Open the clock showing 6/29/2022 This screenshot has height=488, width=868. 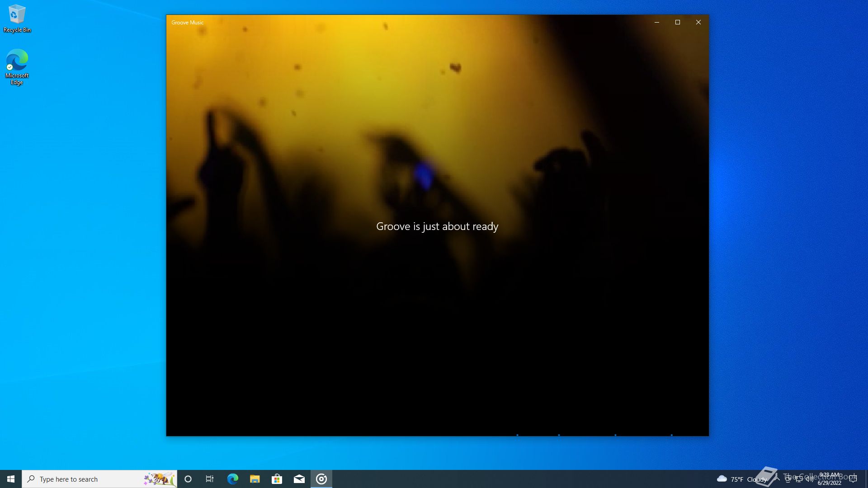tap(830, 479)
